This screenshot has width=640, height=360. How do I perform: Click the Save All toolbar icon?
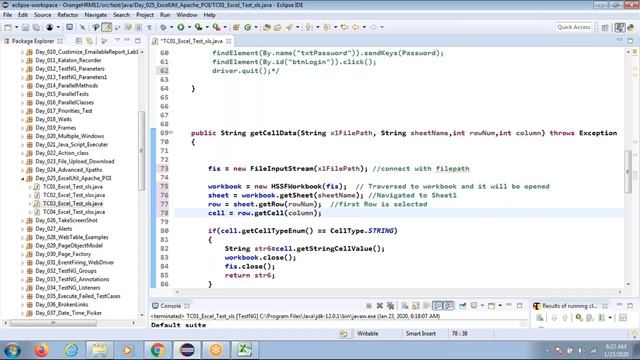click(x=36, y=27)
